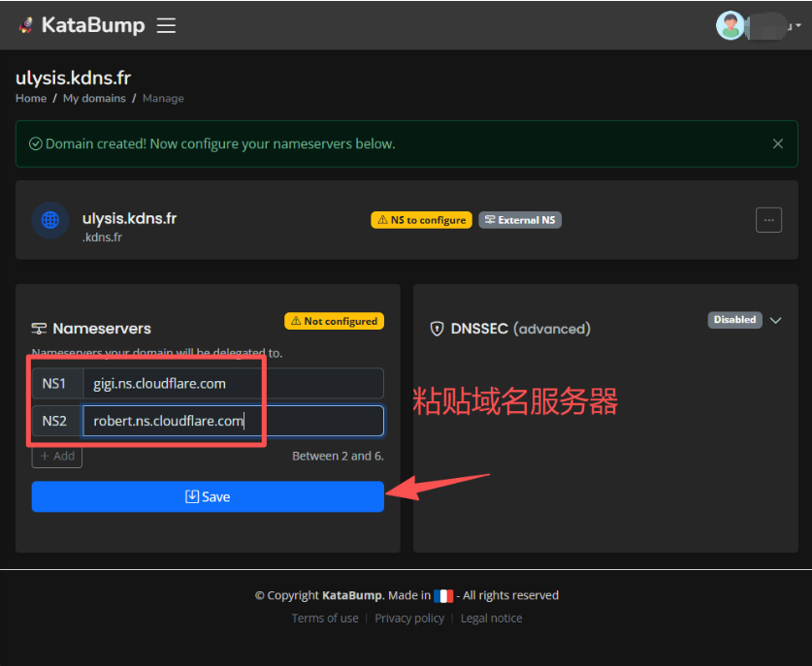This screenshot has height=666, width=812.
Task: Click the Nameservers heading text
Action: pos(102,329)
